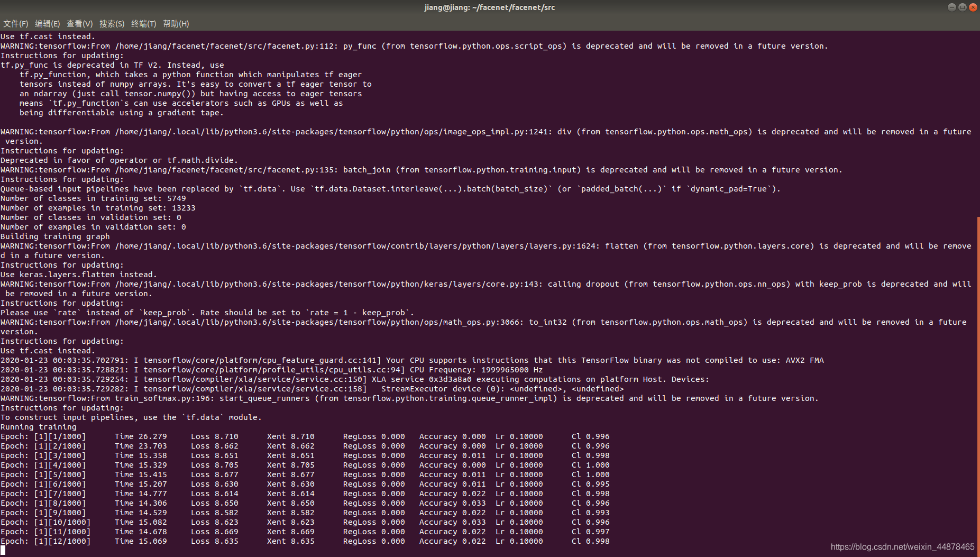Click 'Time 26.279' value
Image resolution: width=980 pixels, height=557 pixels.
[141, 436]
